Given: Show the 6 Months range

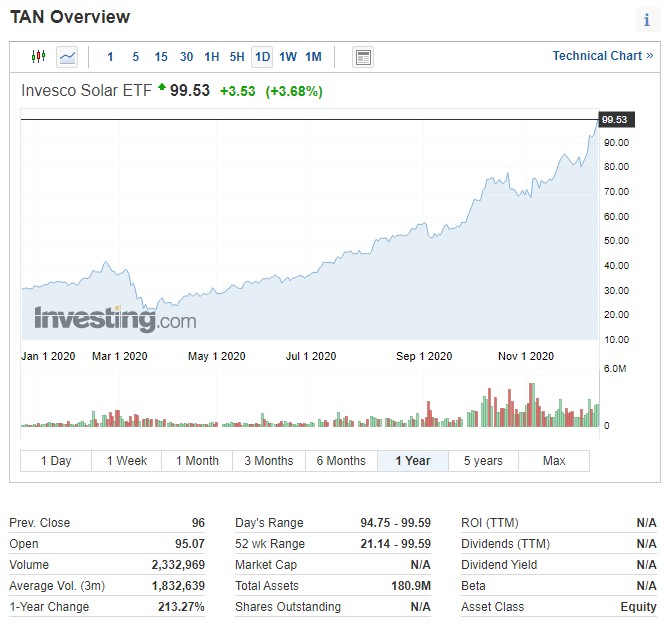Looking at the screenshot, I should click(x=341, y=461).
